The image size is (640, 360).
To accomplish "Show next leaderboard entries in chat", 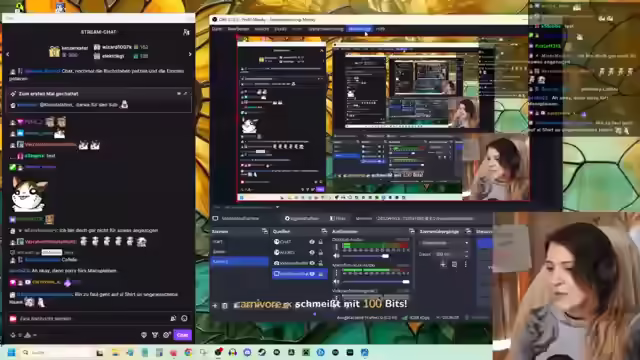I will (x=190, y=54).
